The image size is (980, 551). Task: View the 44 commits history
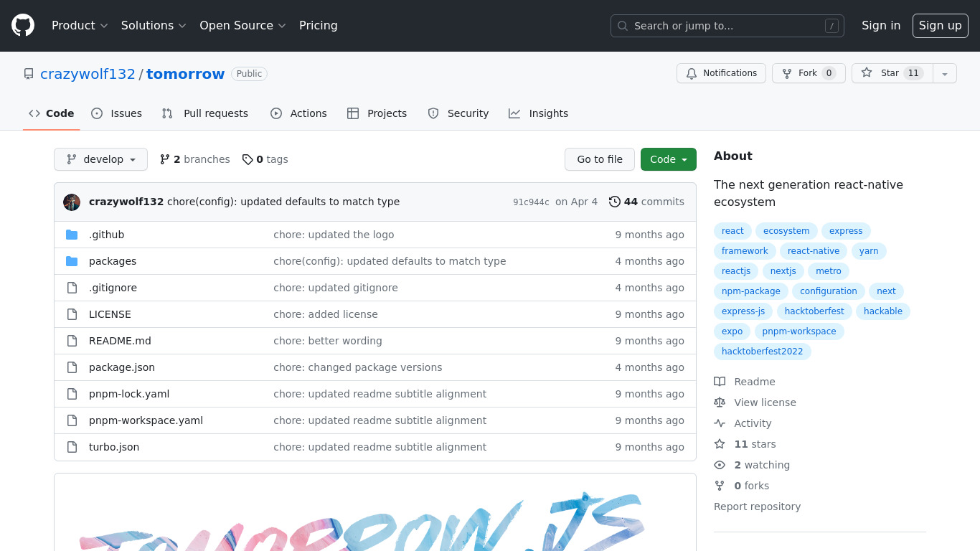click(647, 202)
